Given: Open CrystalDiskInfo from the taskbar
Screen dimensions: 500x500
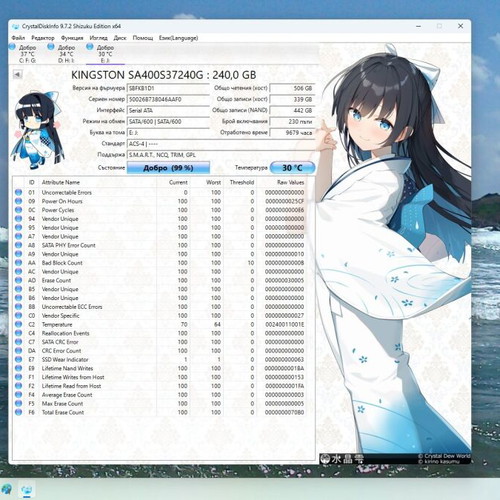Looking at the screenshot, I should pyautogui.click(x=27, y=490).
